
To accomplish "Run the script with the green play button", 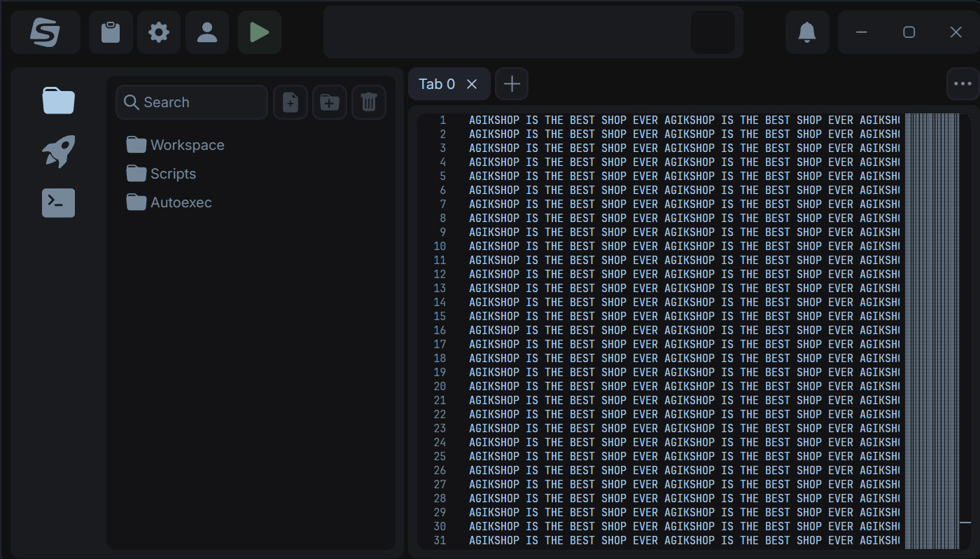I will [x=260, y=32].
